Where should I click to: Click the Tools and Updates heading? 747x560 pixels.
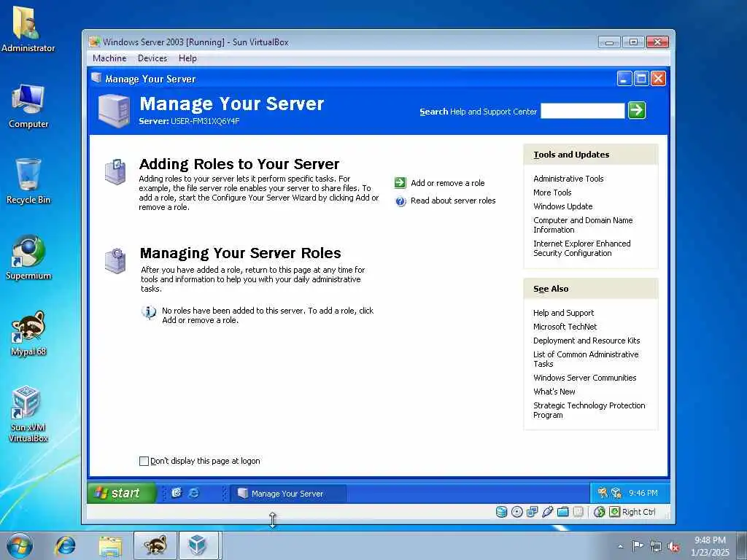[571, 155]
